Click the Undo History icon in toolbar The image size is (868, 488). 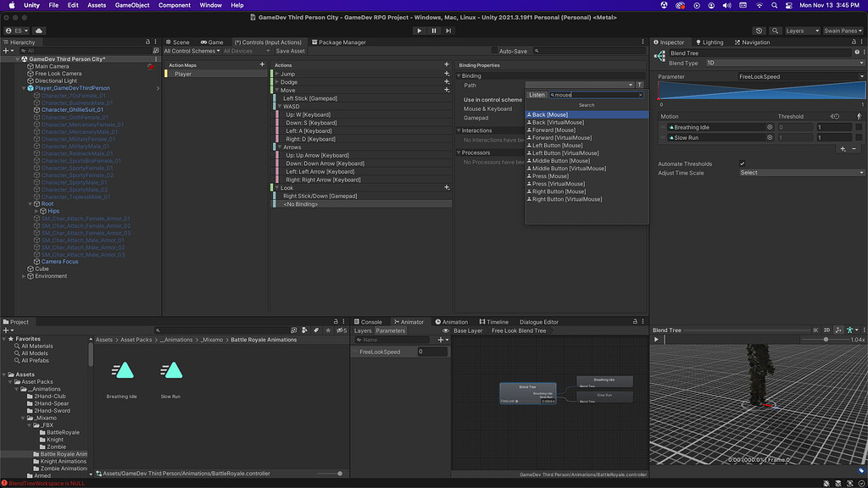759,30
